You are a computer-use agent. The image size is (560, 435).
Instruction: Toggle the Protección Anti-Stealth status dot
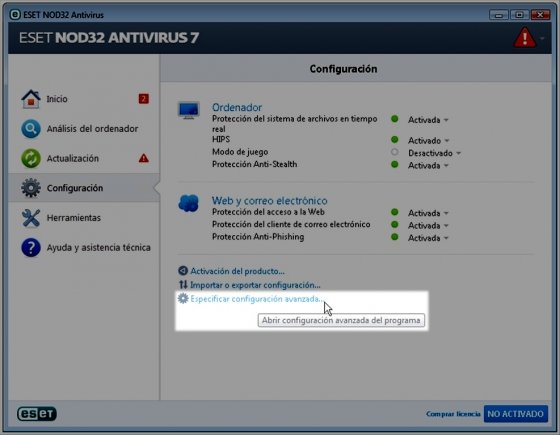395,165
